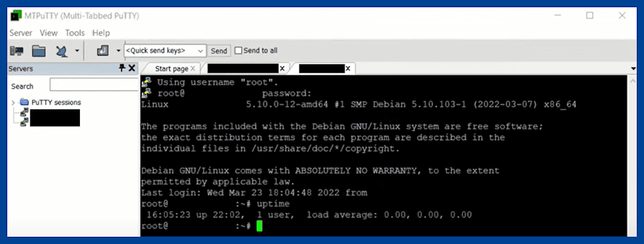Click the 'permitted by applicable law.' line
Viewport: 644px width, 244px height.
[218, 182]
